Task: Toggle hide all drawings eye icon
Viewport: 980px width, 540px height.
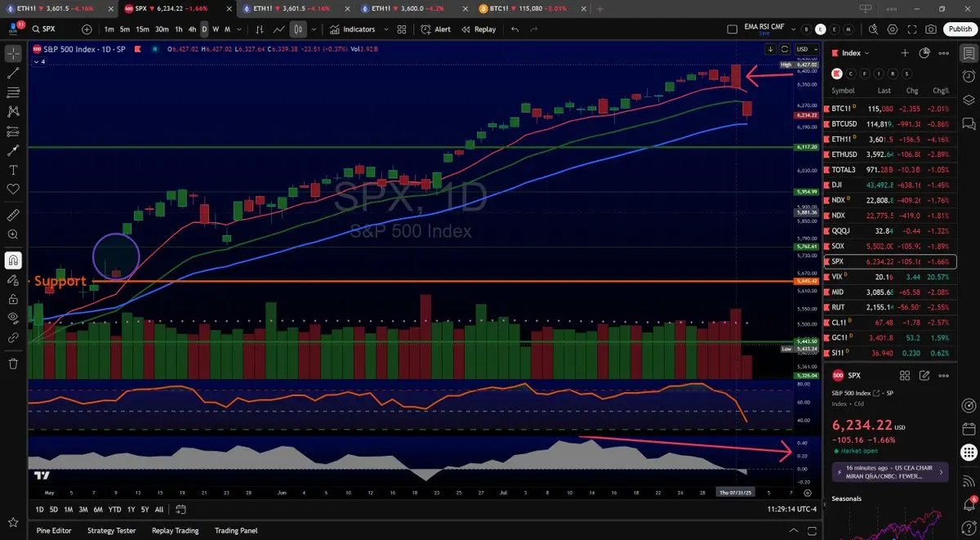Action: click(x=13, y=317)
